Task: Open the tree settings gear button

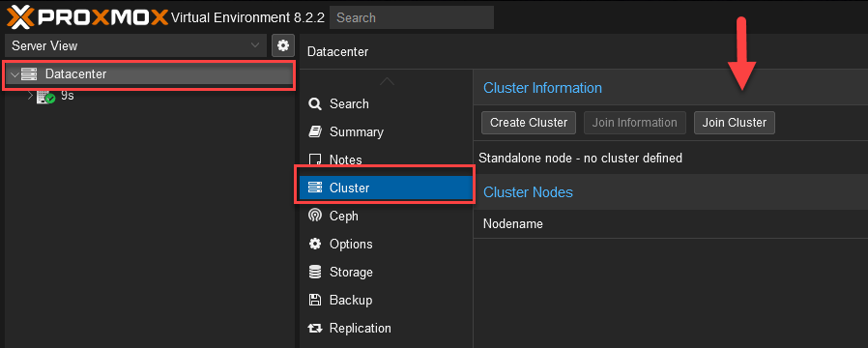Action: click(283, 45)
